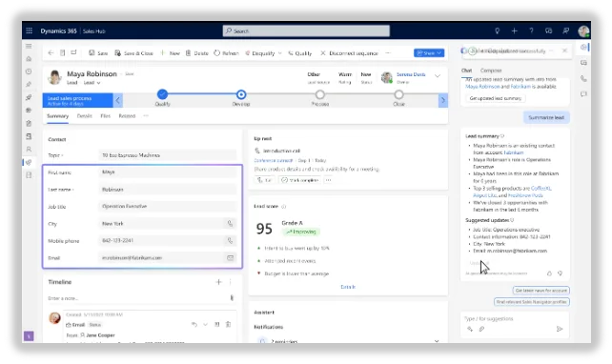Open Up next card more options ellipsis
The image size is (612, 364).
328,180
